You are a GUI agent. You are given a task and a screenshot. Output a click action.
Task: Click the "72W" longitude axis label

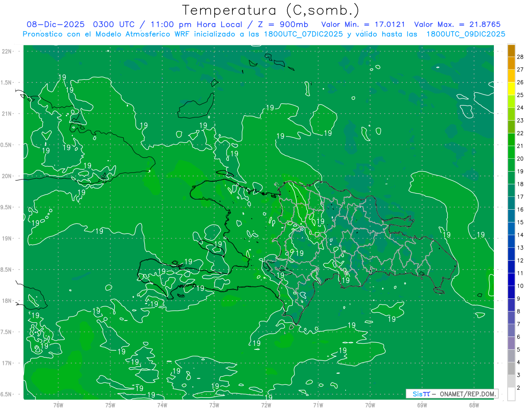click(x=266, y=405)
